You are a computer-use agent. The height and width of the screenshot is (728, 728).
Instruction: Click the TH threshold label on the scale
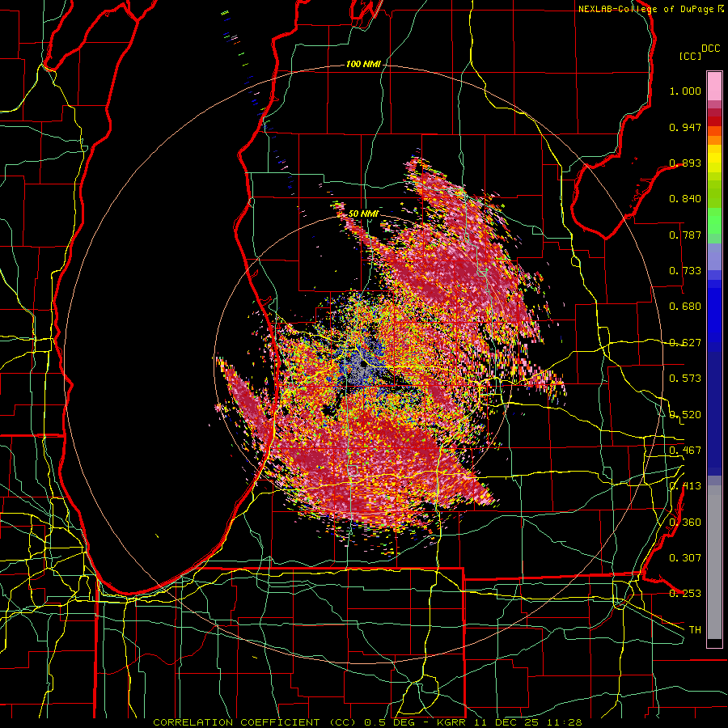(x=695, y=630)
